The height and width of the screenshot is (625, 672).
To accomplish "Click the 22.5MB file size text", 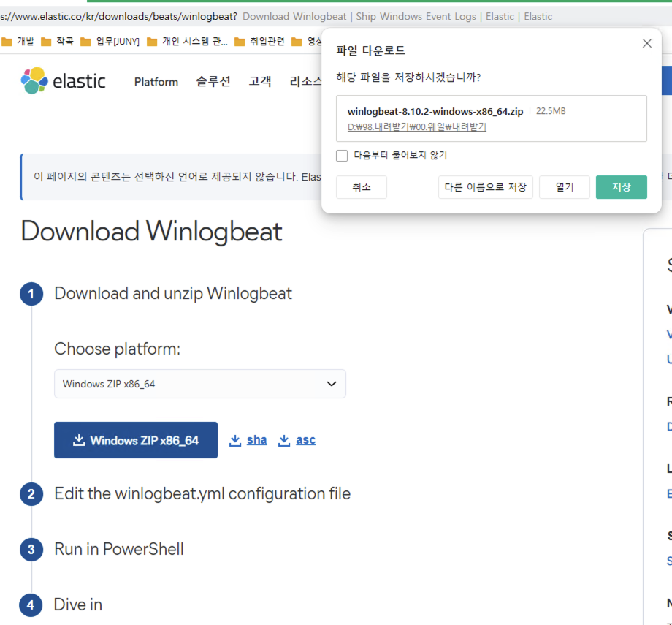I will (551, 111).
